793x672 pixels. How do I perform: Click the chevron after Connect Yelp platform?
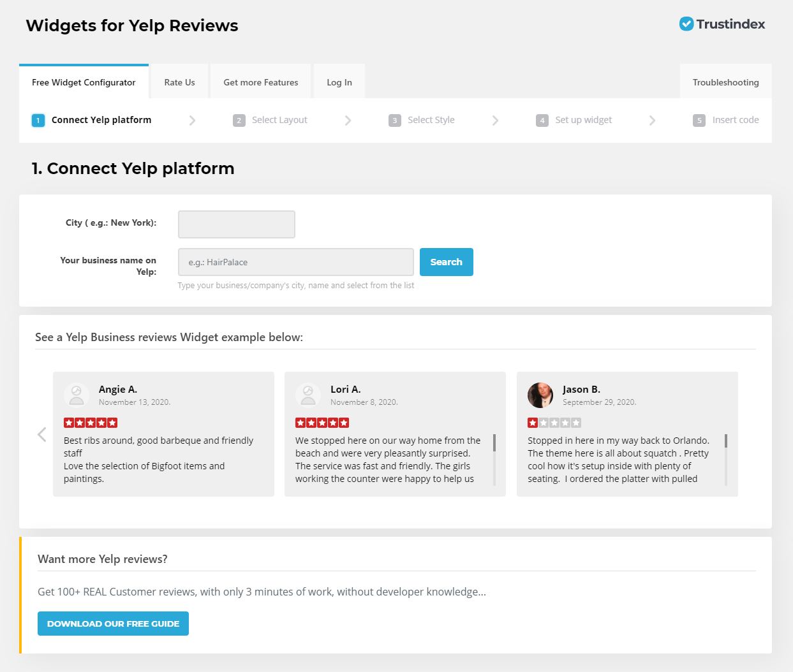tap(192, 121)
